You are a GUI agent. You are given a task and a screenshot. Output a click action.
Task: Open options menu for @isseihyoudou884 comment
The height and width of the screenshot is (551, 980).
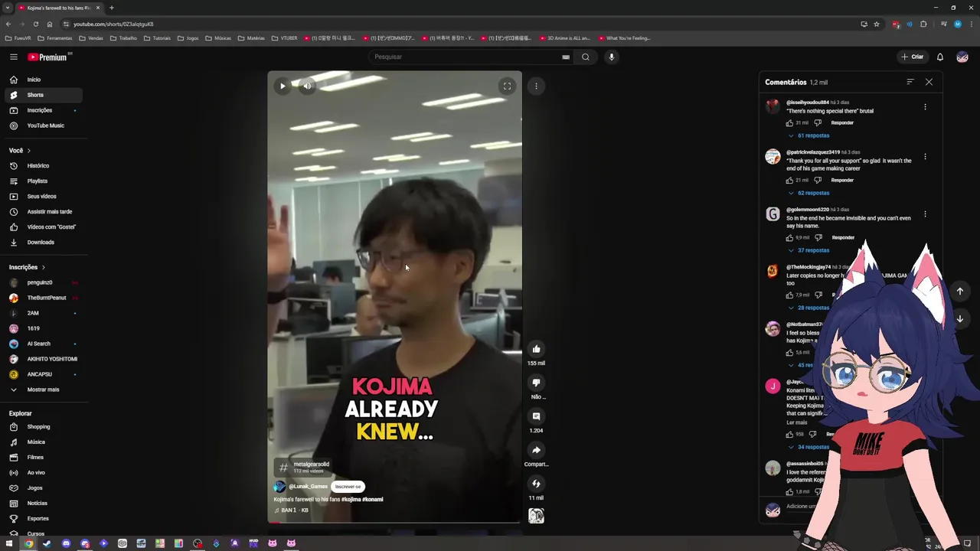(925, 106)
